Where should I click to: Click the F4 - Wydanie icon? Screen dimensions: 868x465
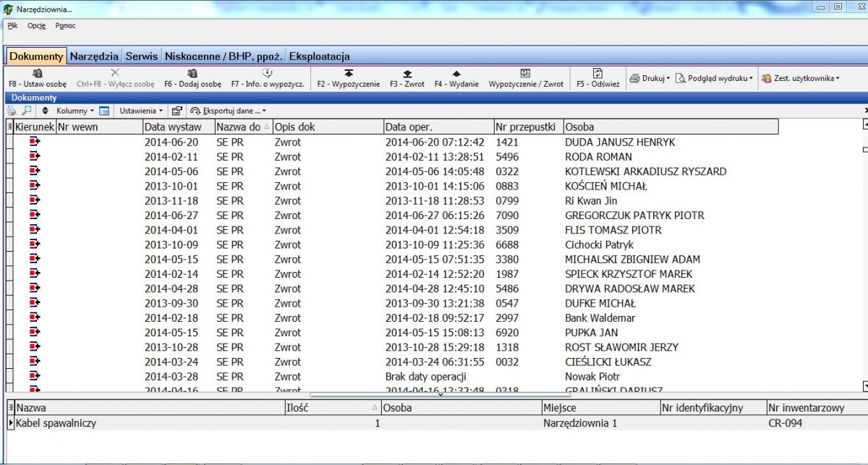(456, 73)
